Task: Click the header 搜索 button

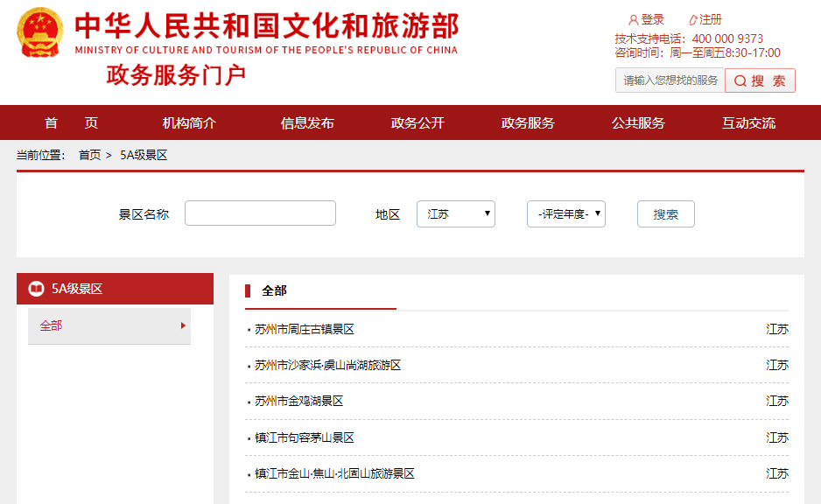Action: [761, 80]
